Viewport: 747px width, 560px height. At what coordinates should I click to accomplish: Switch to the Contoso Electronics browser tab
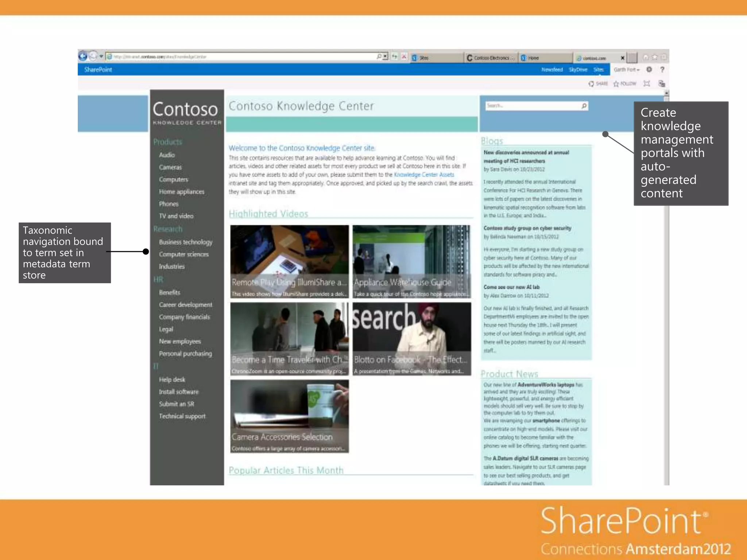pos(491,58)
